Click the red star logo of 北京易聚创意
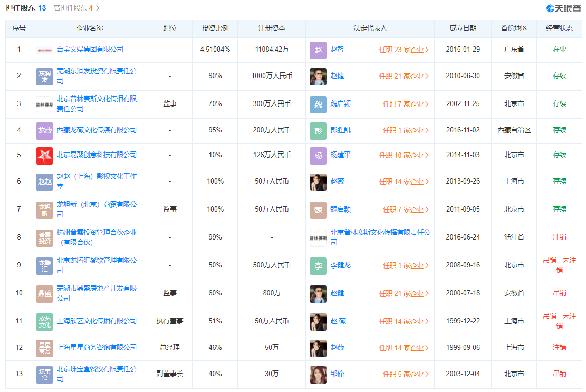Image resolution: width=586 pixels, height=392 pixels. pyautogui.click(x=44, y=156)
